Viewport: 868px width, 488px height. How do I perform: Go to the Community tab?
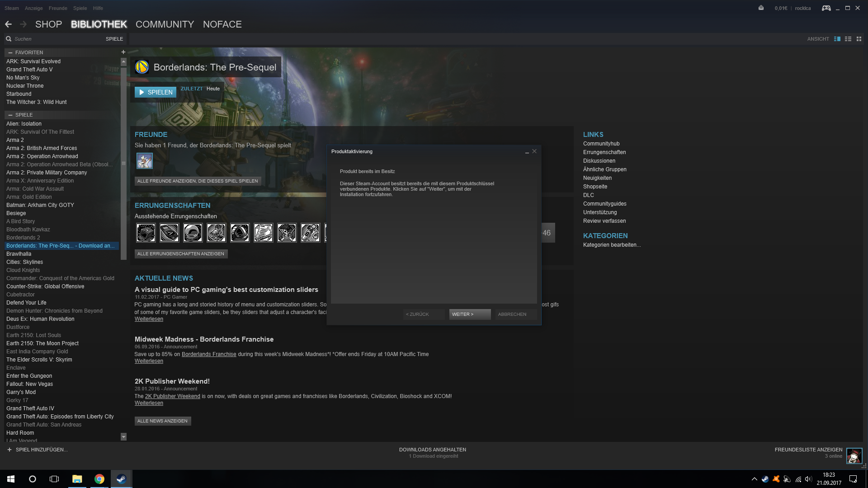click(165, 24)
